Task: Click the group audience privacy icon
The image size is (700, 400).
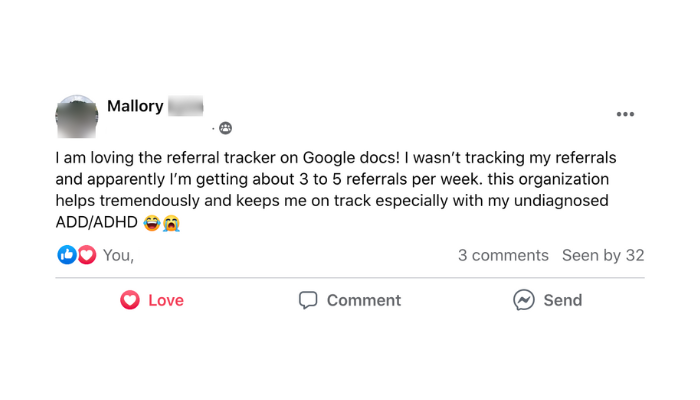Action: (x=225, y=128)
